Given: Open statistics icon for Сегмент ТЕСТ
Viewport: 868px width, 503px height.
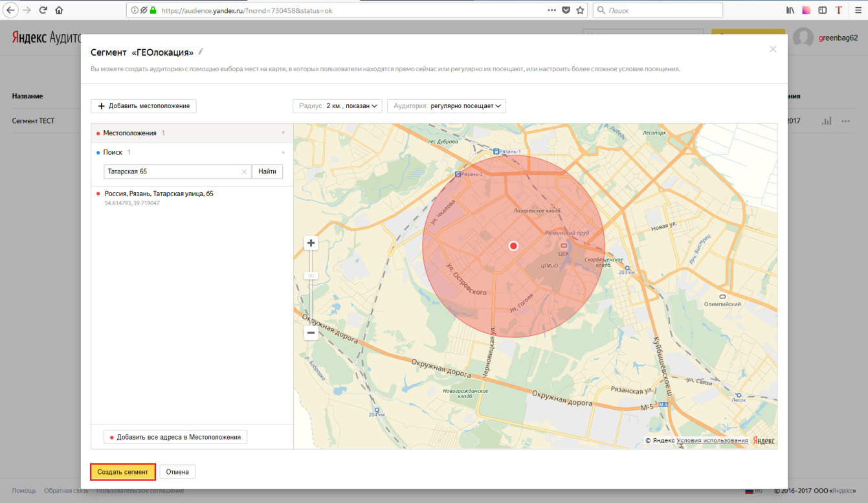Looking at the screenshot, I should point(827,121).
